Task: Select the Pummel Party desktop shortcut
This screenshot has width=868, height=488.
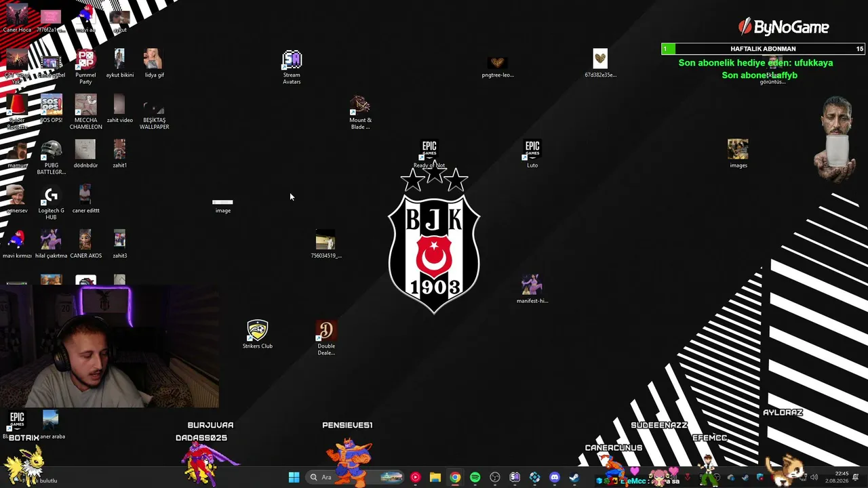Action: (x=85, y=67)
